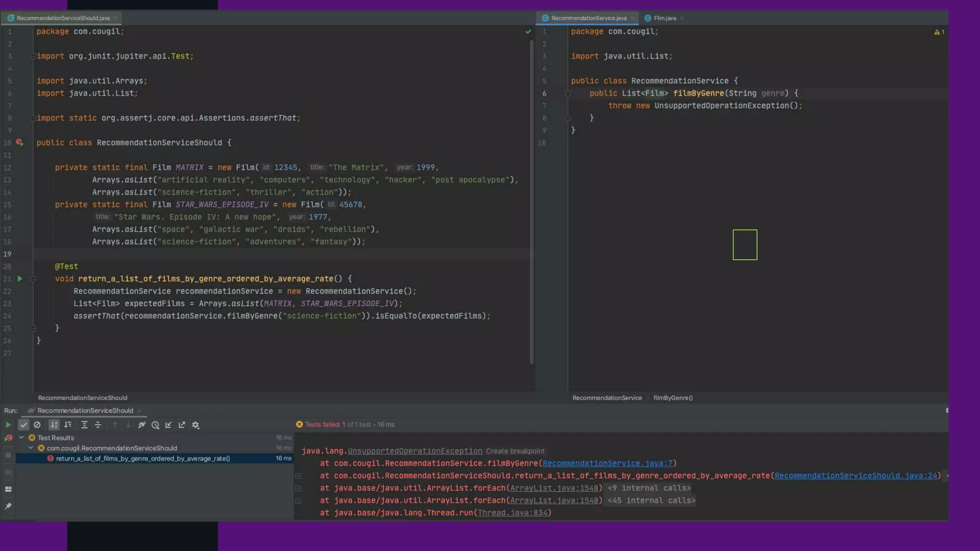Collapse the Test Results tree node
This screenshot has width=980, height=551.
(x=22, y=438)
